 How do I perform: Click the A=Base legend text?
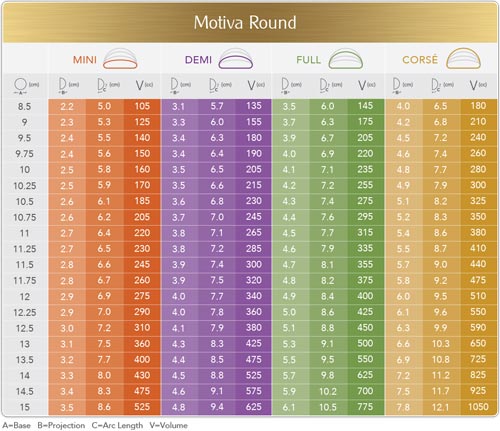point(17,426)
